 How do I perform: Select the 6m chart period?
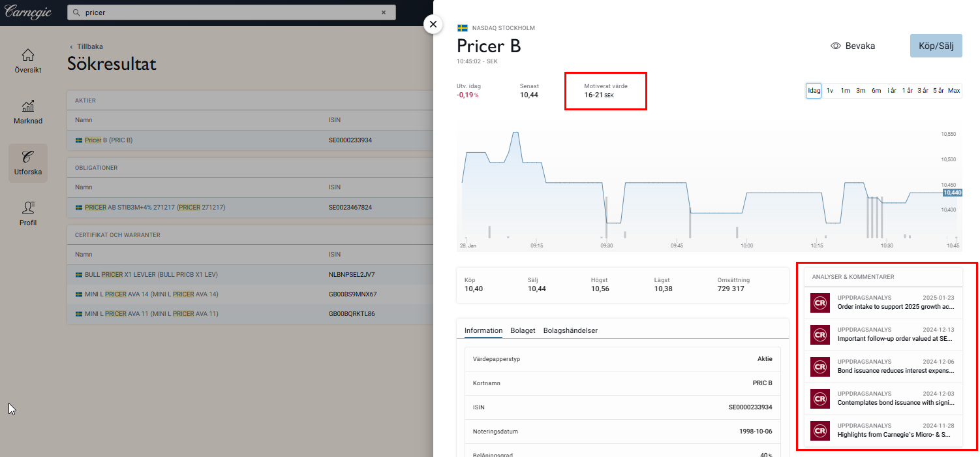[876, 90]
